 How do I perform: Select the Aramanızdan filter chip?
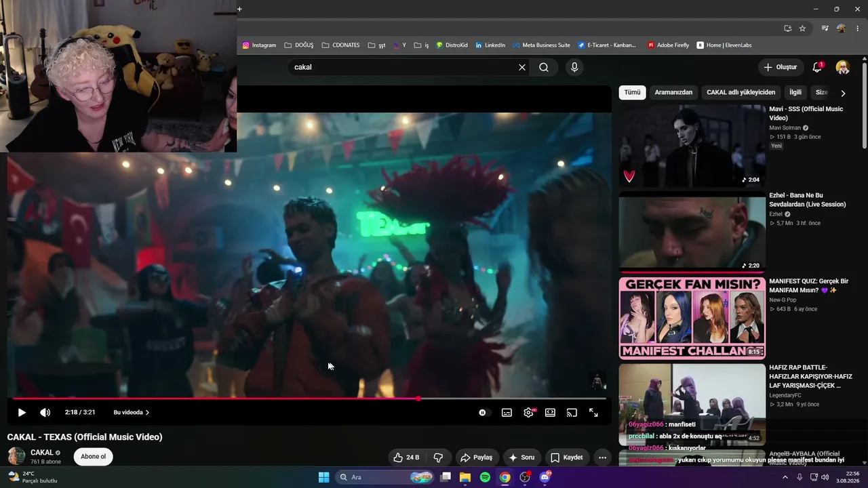(x=673, y=92)
